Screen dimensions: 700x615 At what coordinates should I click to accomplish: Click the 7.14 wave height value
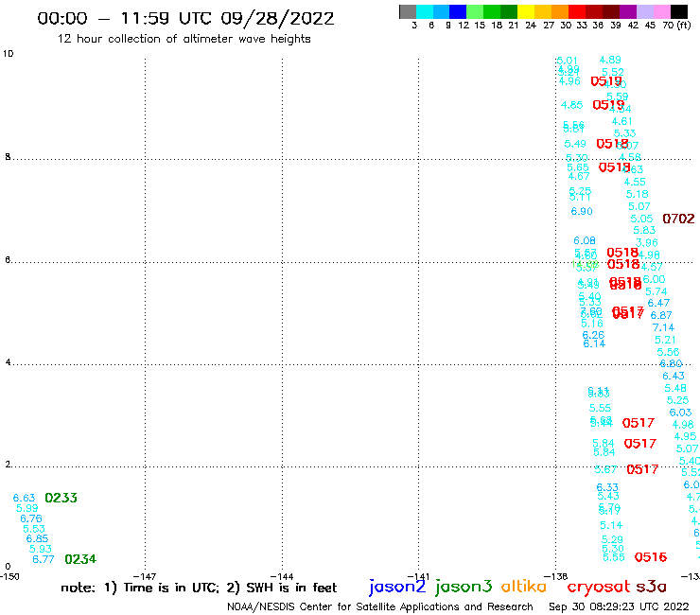pyautogui.click(x=663, y=327)
